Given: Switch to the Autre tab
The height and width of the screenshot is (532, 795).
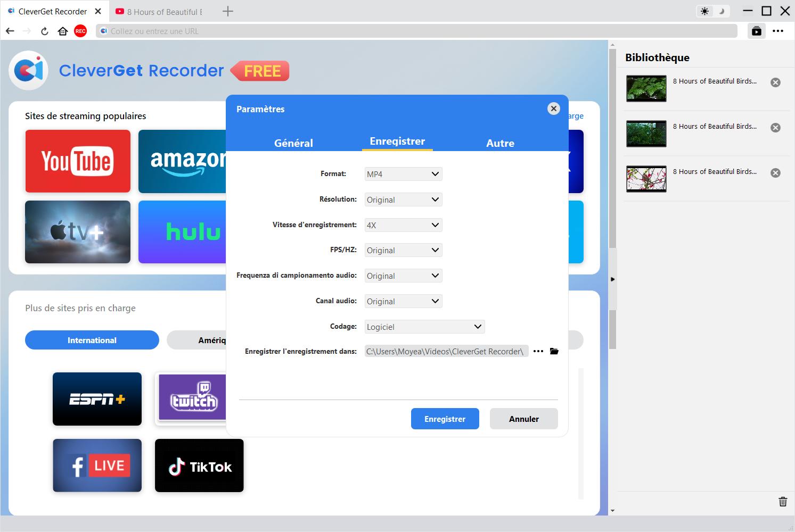Looking at the screenshot, I should [500, 143].
